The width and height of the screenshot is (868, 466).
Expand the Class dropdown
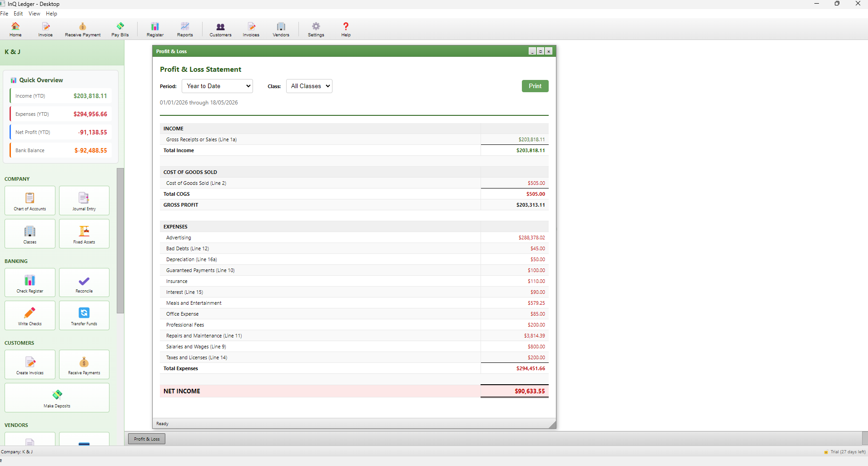tap(309, 86)
